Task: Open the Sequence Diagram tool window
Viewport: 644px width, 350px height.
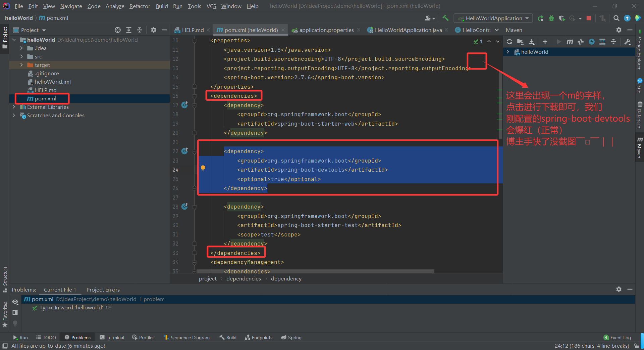Action: pyautogui.click(x=186, y=338)
